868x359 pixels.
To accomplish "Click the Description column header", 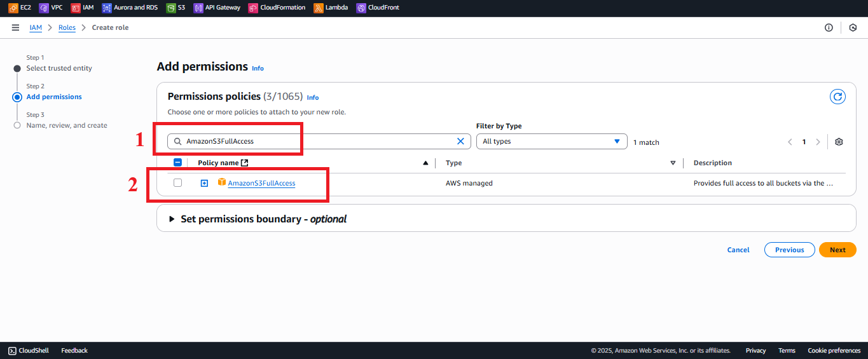I will coord(712,163).
